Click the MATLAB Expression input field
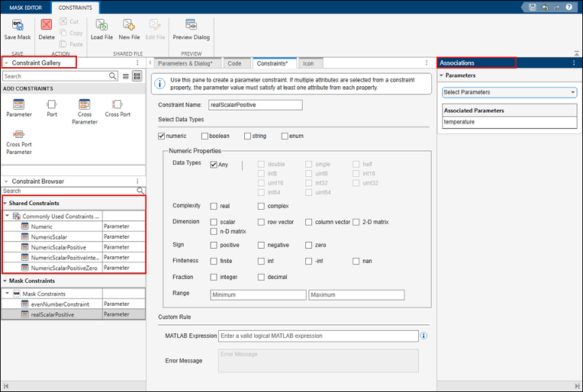This screenshot has width=583, height=392. pyautogui.click(x=318, y=336)
